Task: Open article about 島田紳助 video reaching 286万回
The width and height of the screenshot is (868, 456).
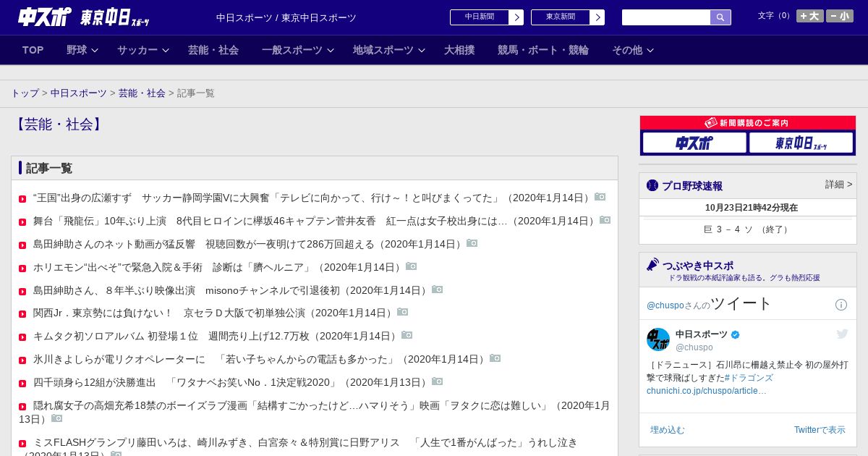Action: (248, 244)
